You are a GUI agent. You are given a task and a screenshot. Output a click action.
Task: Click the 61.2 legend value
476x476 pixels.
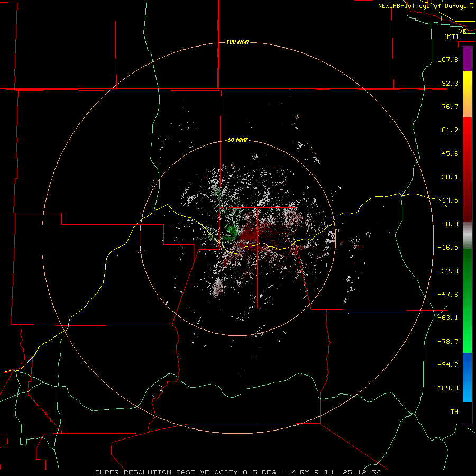(x=450, y=130)
